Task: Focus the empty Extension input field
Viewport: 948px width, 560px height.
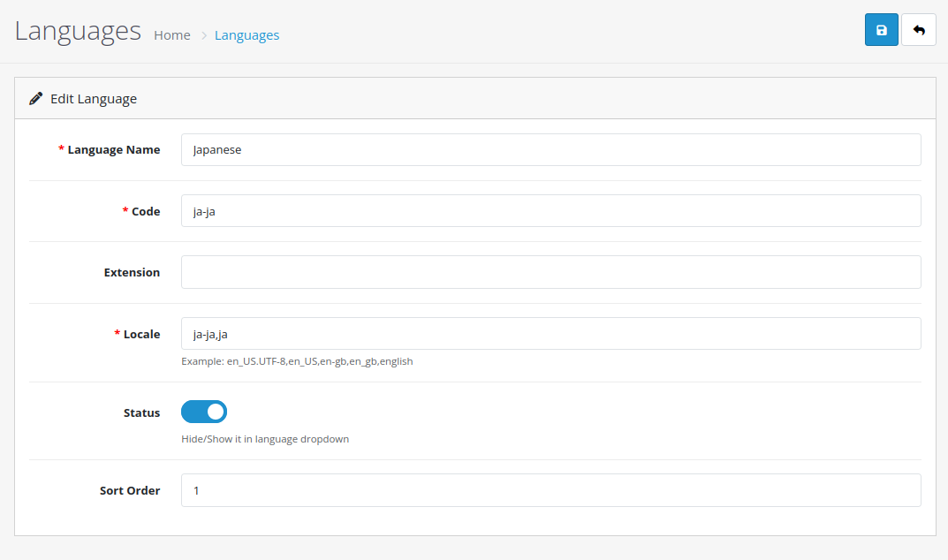Action: (x=550, y=272)
